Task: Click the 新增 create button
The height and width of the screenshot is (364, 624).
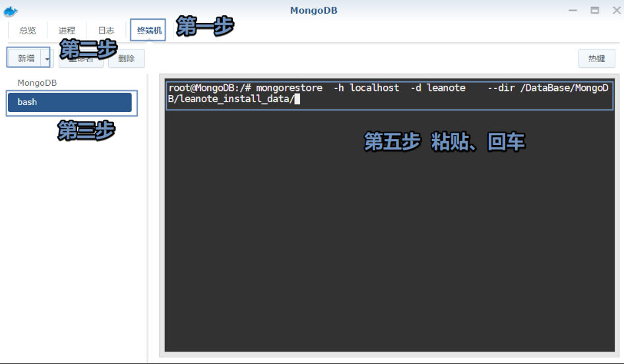Action: click(x=26, y=58)
